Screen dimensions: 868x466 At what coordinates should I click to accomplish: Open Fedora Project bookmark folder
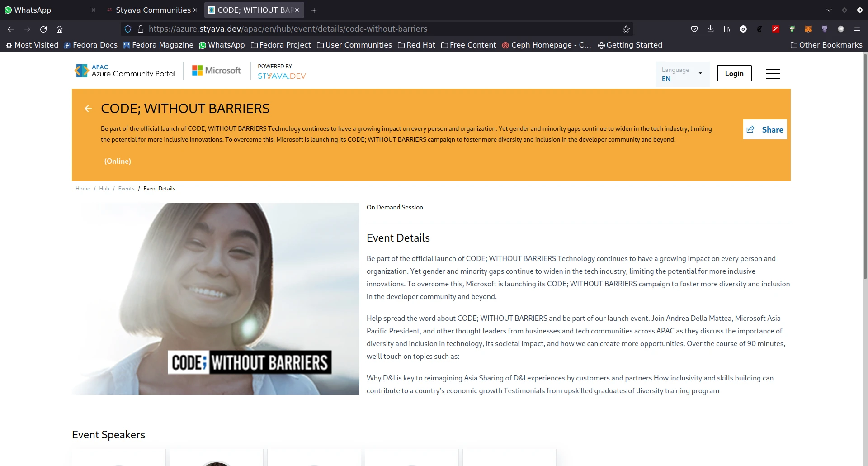[x=281, y=45]
